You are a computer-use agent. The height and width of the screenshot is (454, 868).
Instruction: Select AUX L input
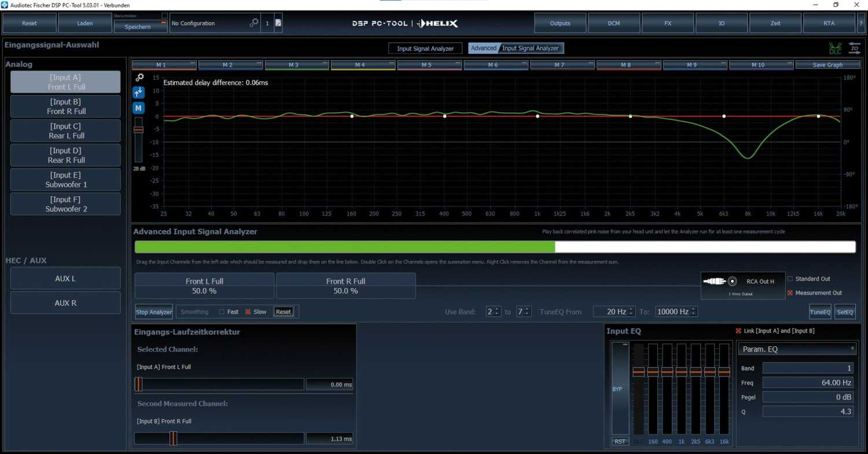[x=65, y=279]
